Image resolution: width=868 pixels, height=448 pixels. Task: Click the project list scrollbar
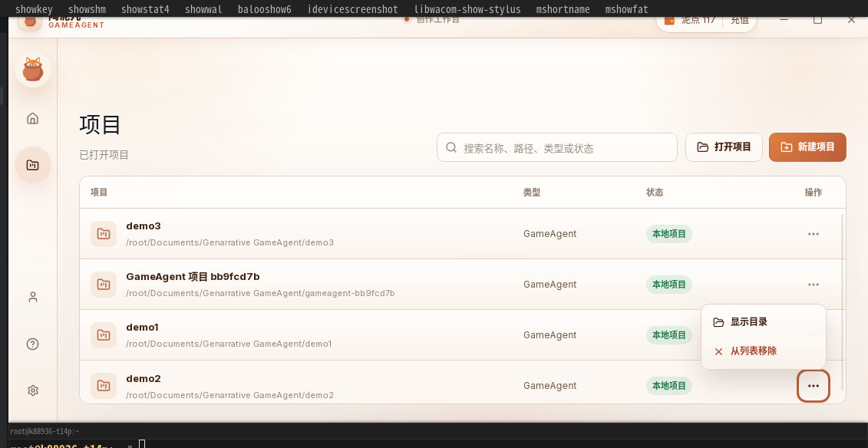tap(843, 302)
